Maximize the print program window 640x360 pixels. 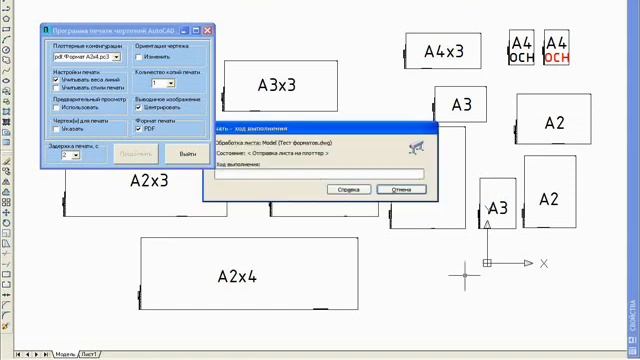coord(196,30)
